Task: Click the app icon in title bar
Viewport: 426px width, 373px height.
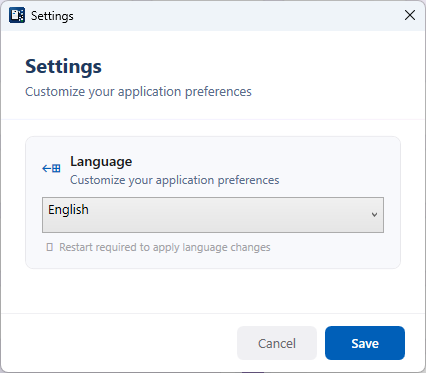Action: [x=17, y=15]
